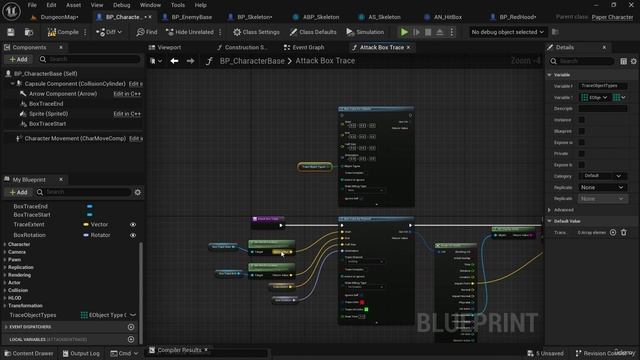The image size is (640, 360).
Task: Save the current blueprint asset
Action: pos(11,32)
